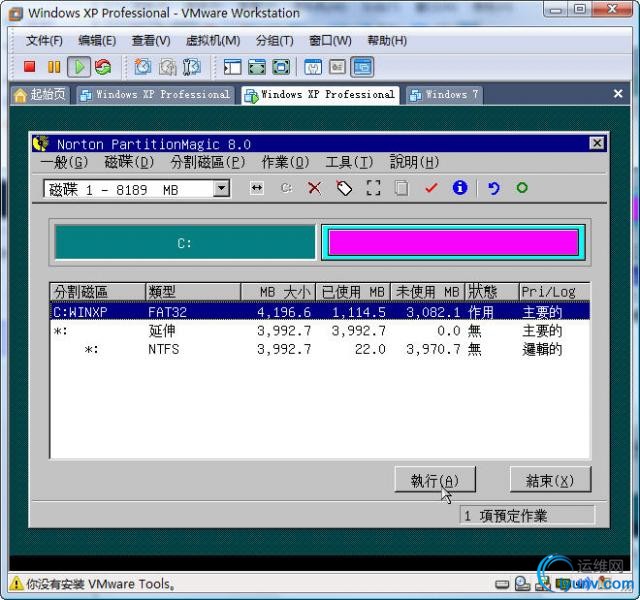Click the MB 大小 column header
This screenshot has width=640, height=600.
coord(278,292)
